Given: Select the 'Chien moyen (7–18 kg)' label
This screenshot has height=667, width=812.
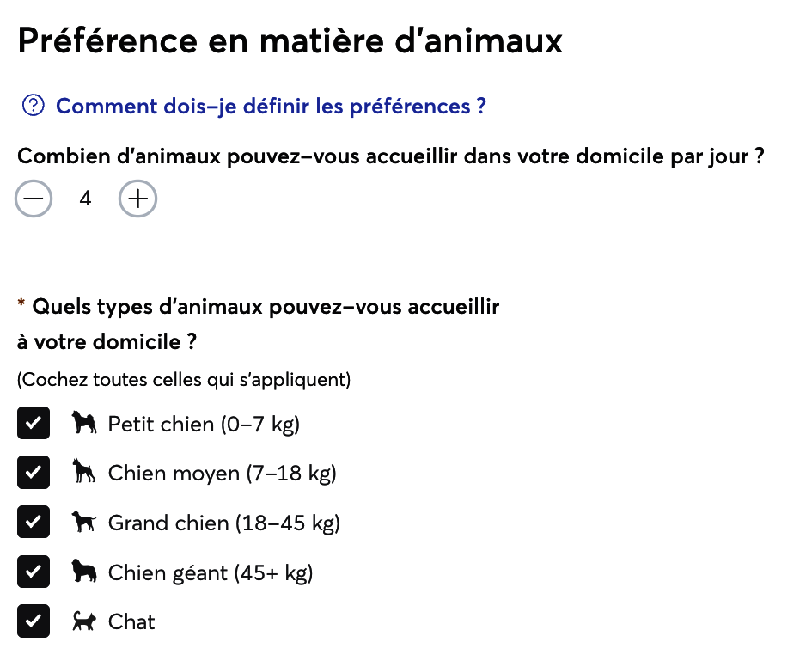Looking at the screenshot, I should tap(223, 474).
